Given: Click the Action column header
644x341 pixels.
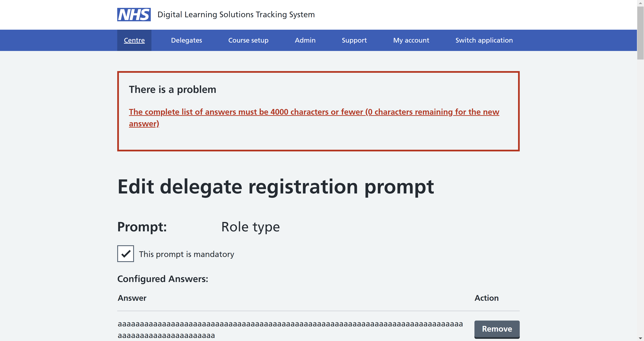Looking at the screenshot, I should point(486,298).
